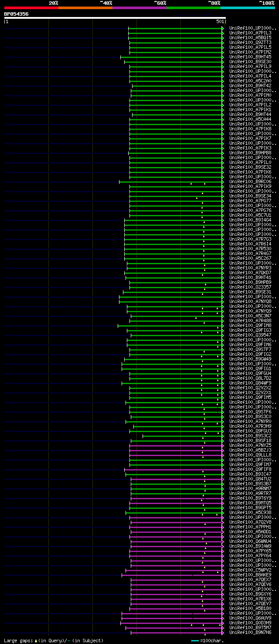
Task: Click the UniRef100_A7PIL9 label
Action: pyautogui.click(x=250, y=66)
